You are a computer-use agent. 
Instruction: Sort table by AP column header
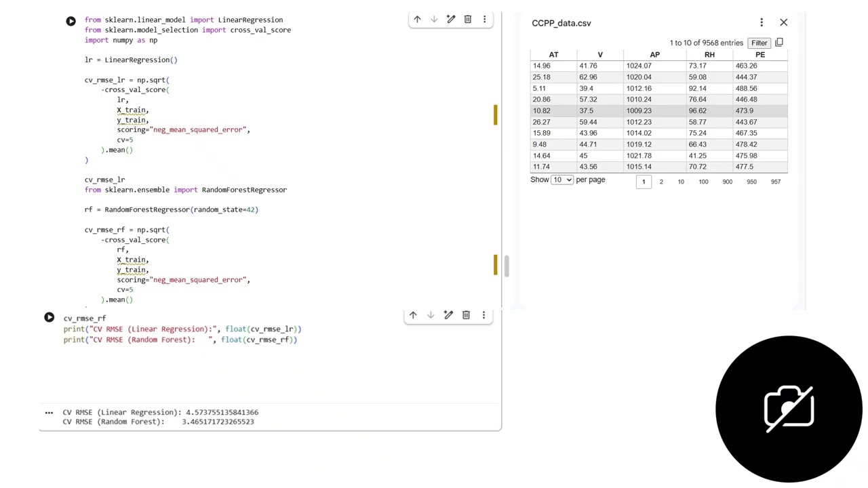click(654, 55)
